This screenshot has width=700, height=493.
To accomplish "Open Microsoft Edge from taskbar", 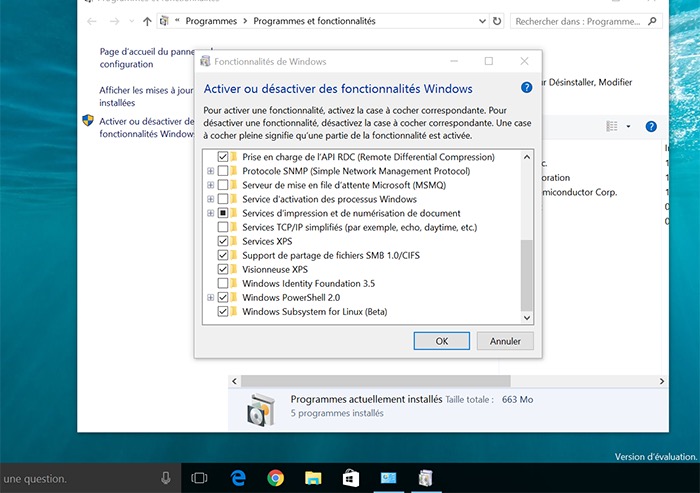I will [239, 478].
